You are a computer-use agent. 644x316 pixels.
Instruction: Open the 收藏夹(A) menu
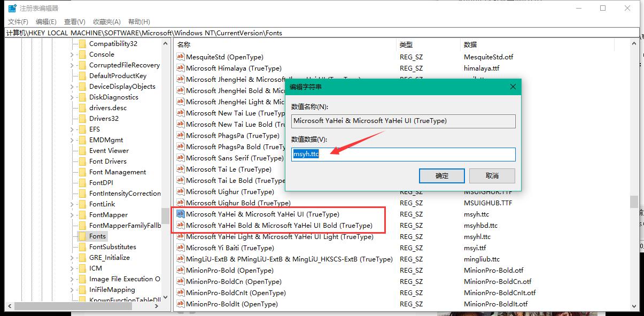click(107, 22)
